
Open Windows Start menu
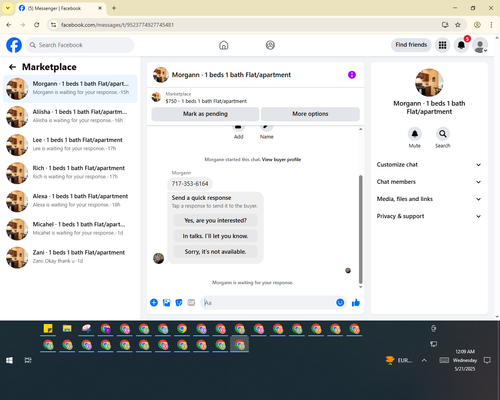pyautogui.click(x=9, y=360)
